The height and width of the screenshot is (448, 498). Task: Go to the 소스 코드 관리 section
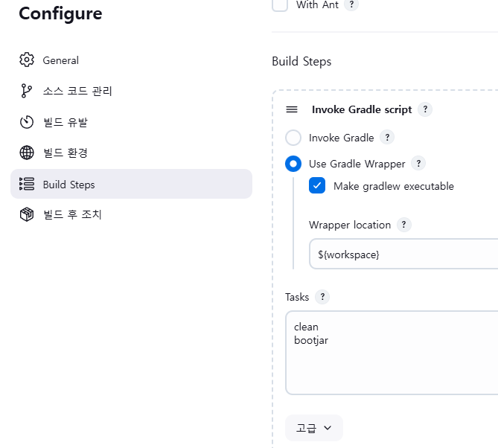tap(131, 91)
